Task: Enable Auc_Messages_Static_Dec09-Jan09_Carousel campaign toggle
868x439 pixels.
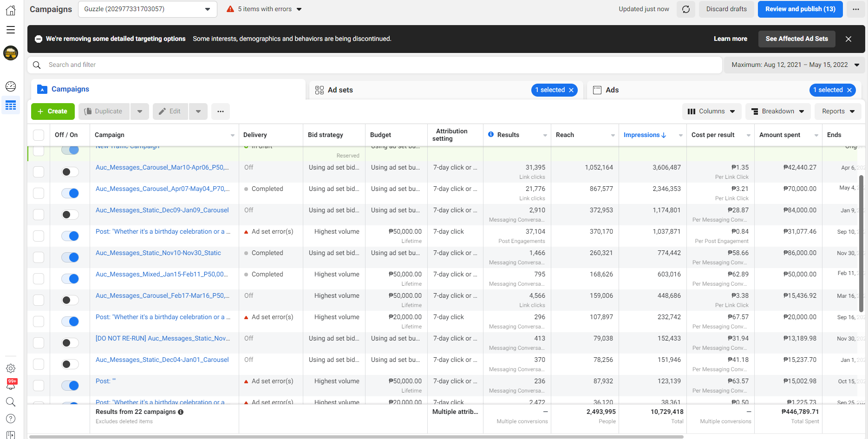Action: [70, 215]
